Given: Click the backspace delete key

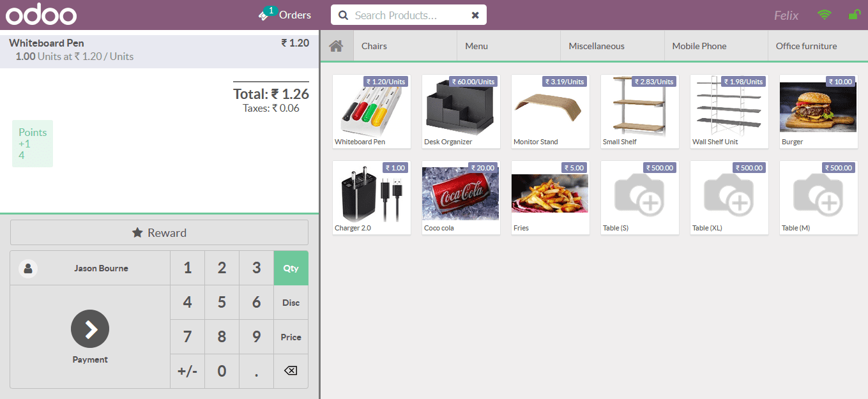Looking at the screenshot, I should click(x=291, y=371).
